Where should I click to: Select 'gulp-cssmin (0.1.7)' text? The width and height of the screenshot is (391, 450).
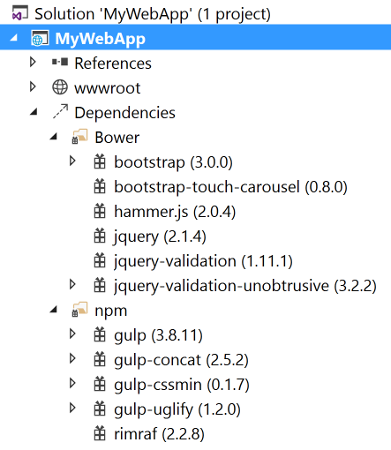(x=182, y=385)
